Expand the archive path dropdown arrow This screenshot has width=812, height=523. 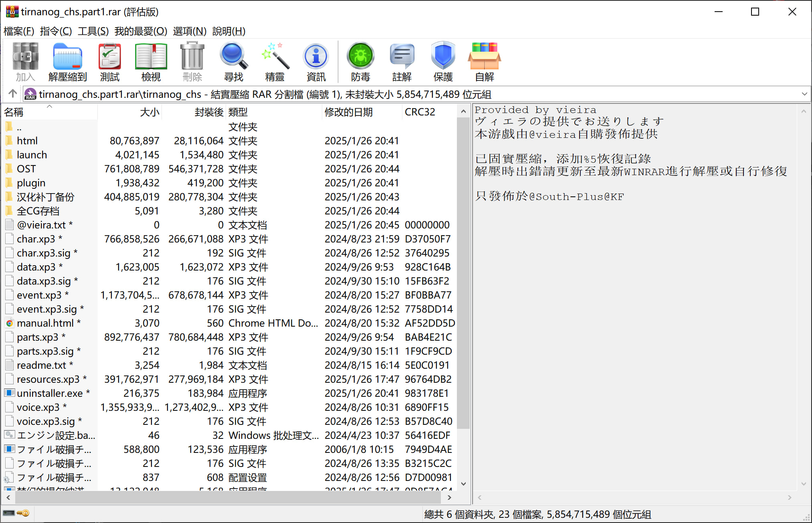[804, 94]
